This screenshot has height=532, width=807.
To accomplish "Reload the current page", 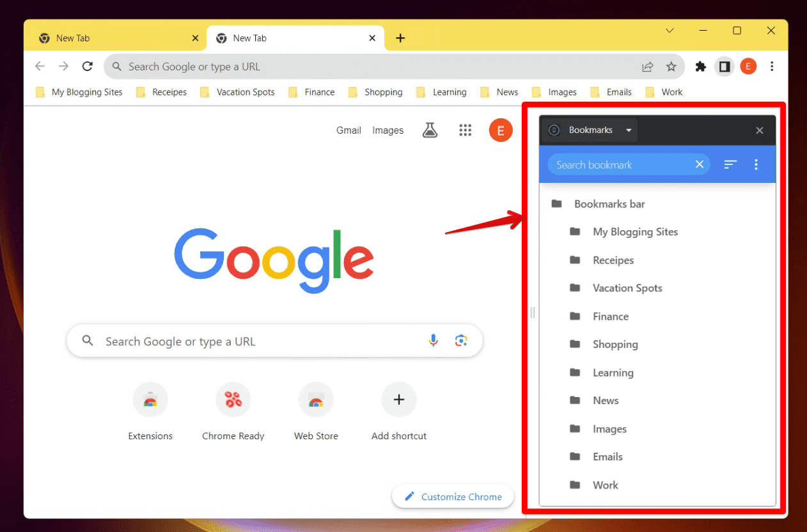I will (x=88, y=66).
